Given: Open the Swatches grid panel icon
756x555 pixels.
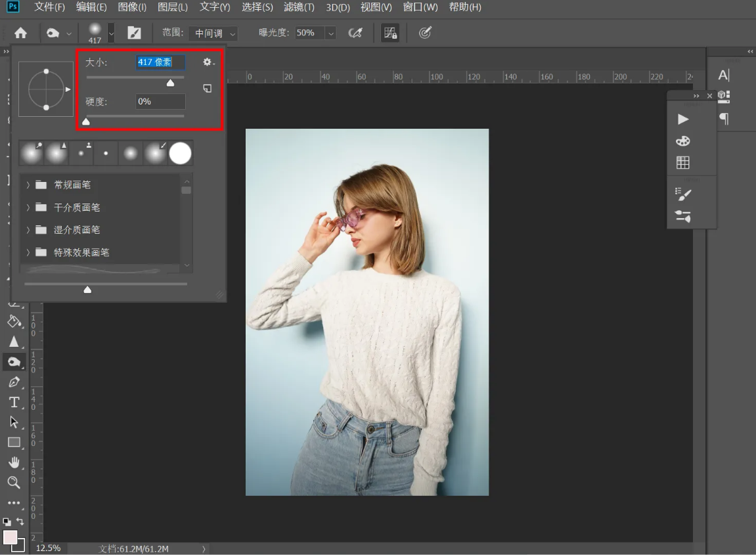Looking at the screenshot, I should [683, 162].
